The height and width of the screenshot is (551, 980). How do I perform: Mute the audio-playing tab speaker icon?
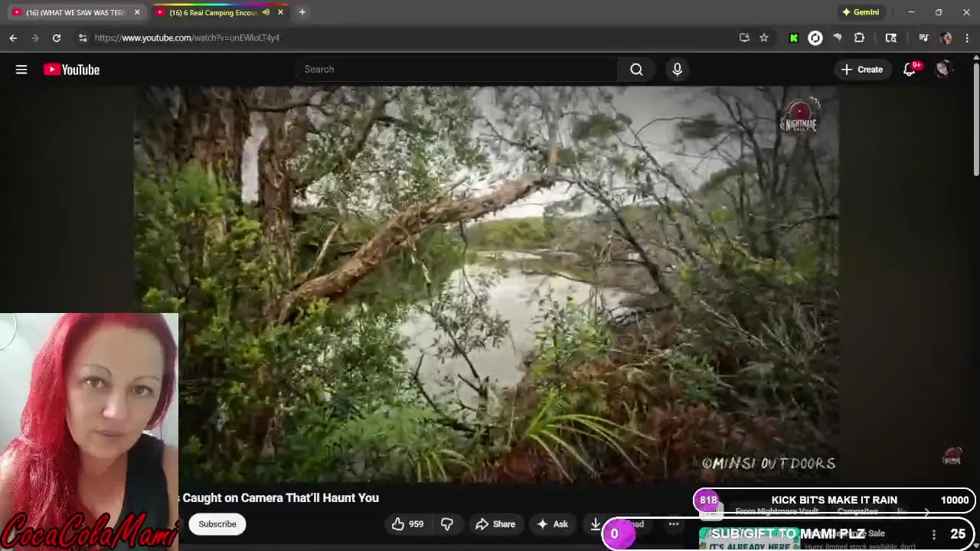point(266,12)
